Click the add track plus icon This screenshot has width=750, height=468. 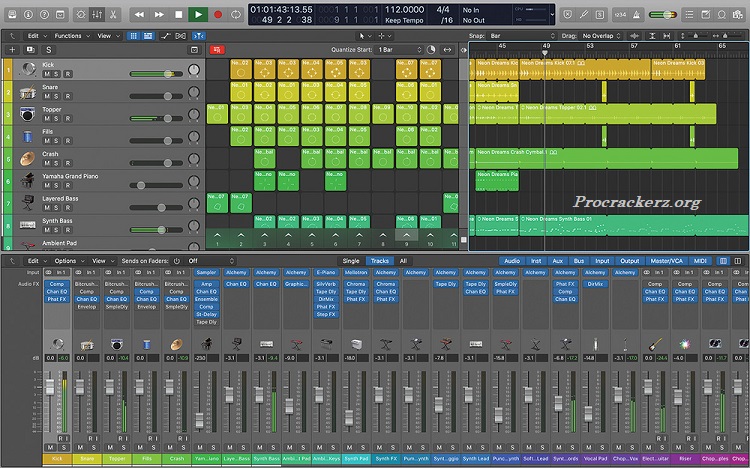[12, 49]
